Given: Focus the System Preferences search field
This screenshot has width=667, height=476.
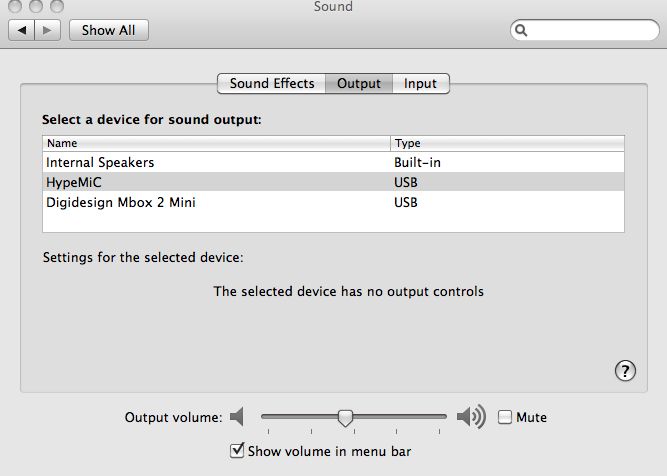Looking at the screenshot, I should (x=585, y=30).
